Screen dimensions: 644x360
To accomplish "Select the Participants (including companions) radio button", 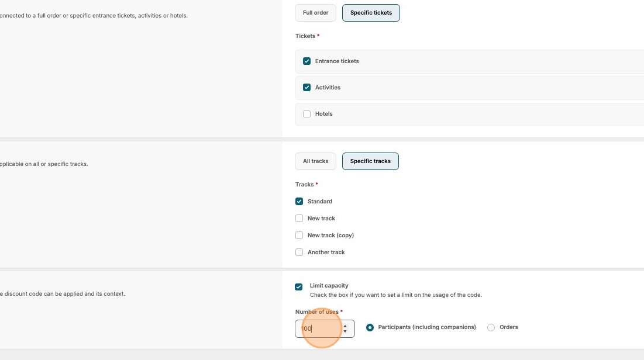I will 370,327.
